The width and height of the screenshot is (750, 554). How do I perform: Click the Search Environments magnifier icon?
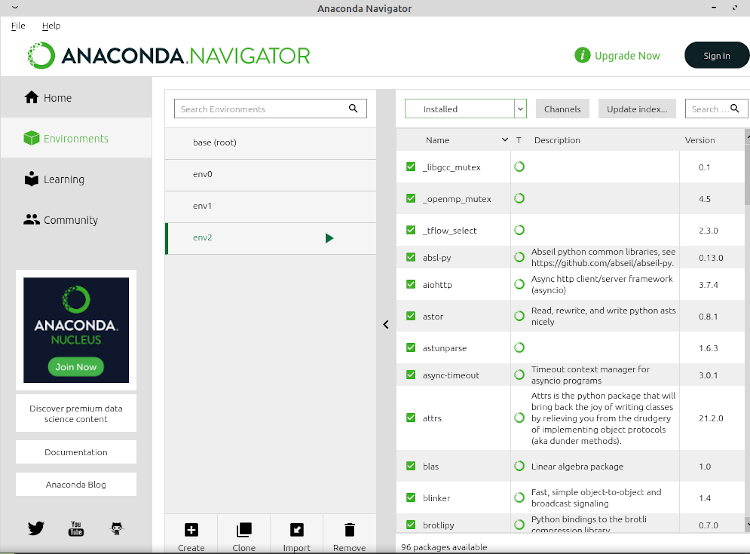coord(353,109)
